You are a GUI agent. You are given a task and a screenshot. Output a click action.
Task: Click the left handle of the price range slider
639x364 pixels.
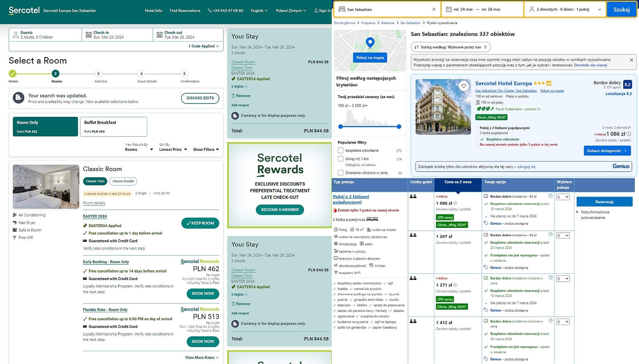[x=340, y=127]
